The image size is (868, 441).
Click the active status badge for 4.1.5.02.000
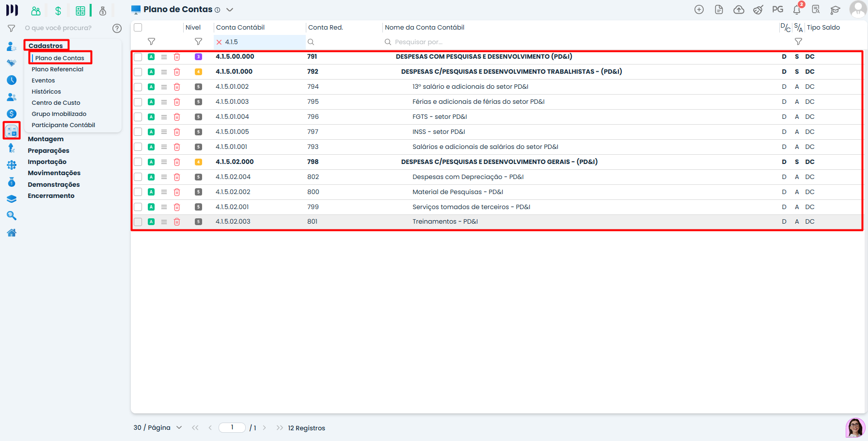tap(151, 162)
